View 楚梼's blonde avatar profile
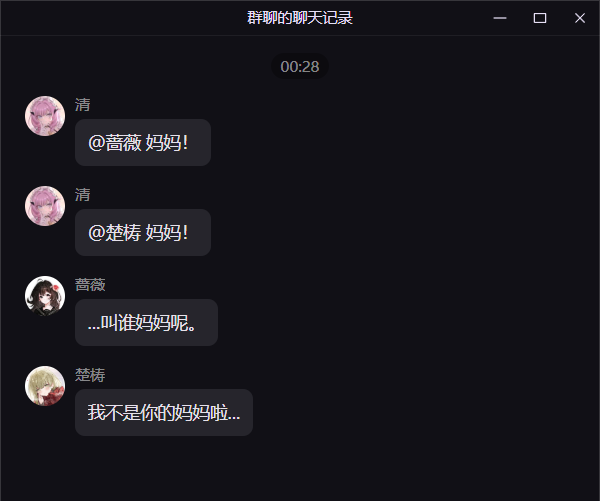 pos(45,386)
